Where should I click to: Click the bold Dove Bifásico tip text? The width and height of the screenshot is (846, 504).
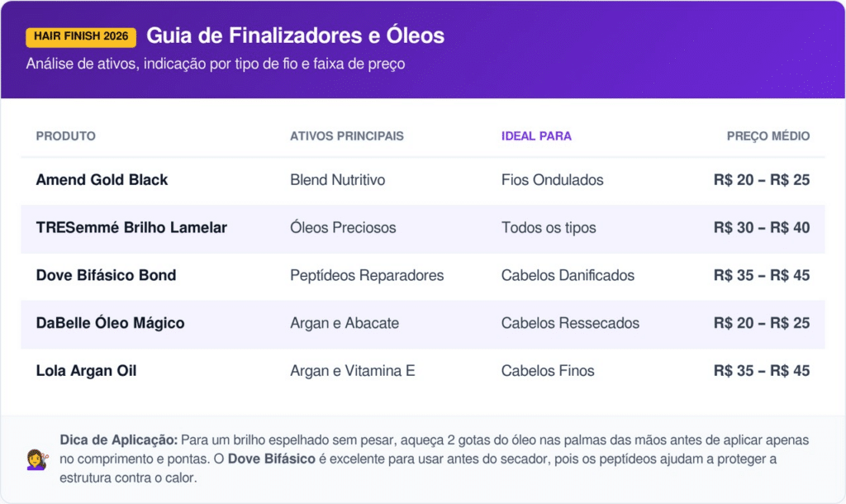click(x=271, y=459)
